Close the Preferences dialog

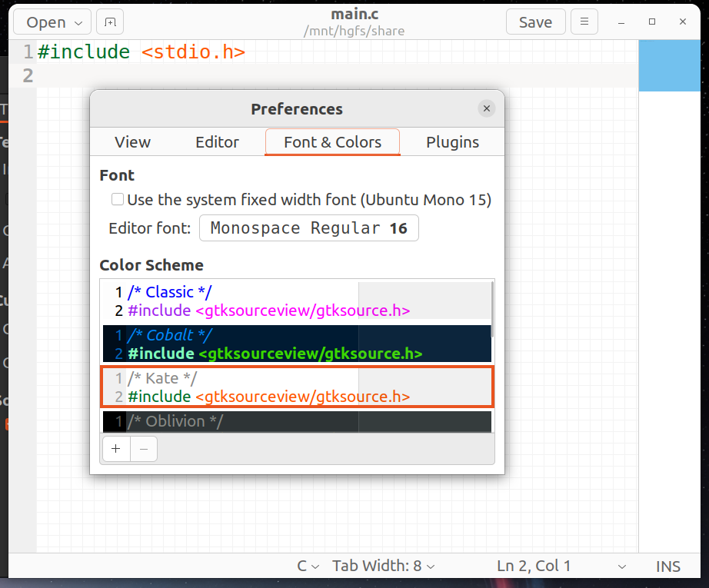487,108
